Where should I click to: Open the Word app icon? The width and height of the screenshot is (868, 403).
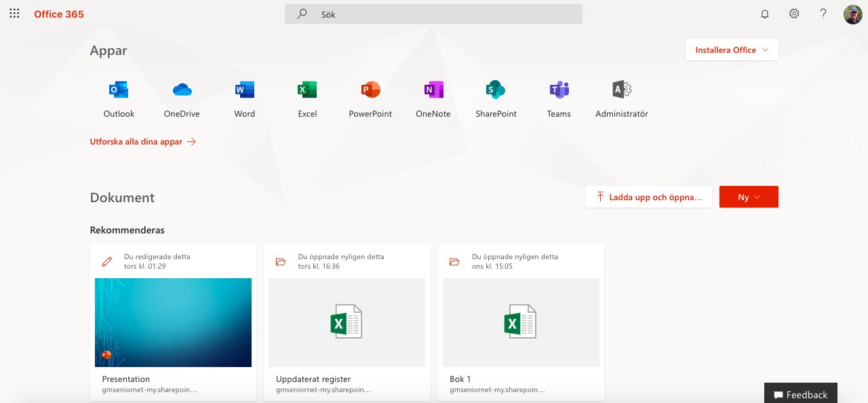pos(244,89)
